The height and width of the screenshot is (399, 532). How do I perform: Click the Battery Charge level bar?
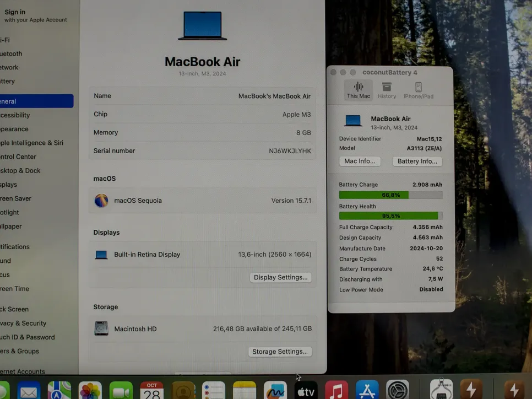click(390, 195)
